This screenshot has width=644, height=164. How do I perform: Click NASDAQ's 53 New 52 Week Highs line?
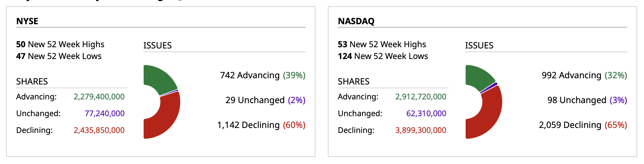[382, 44]
